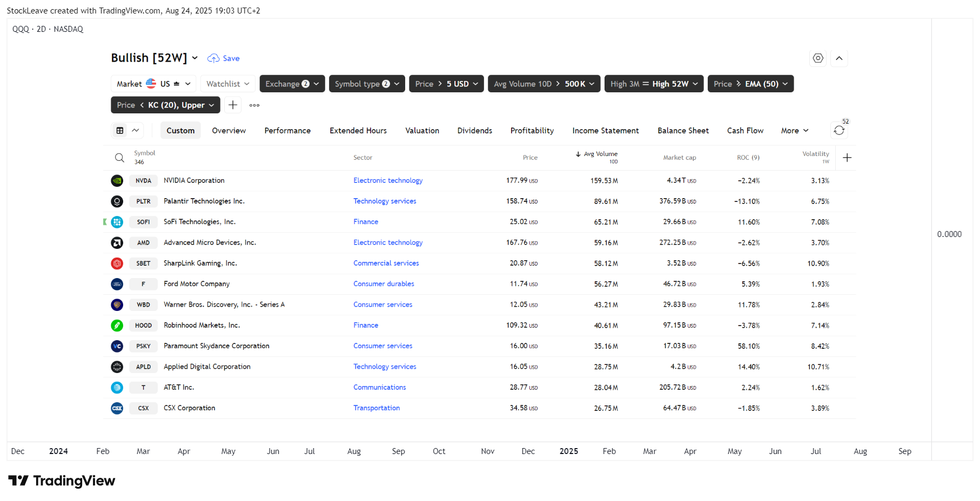Open the Market US filter dropdown
The height and width of the screenshot is (501, 980).
[x=153, y=84]
